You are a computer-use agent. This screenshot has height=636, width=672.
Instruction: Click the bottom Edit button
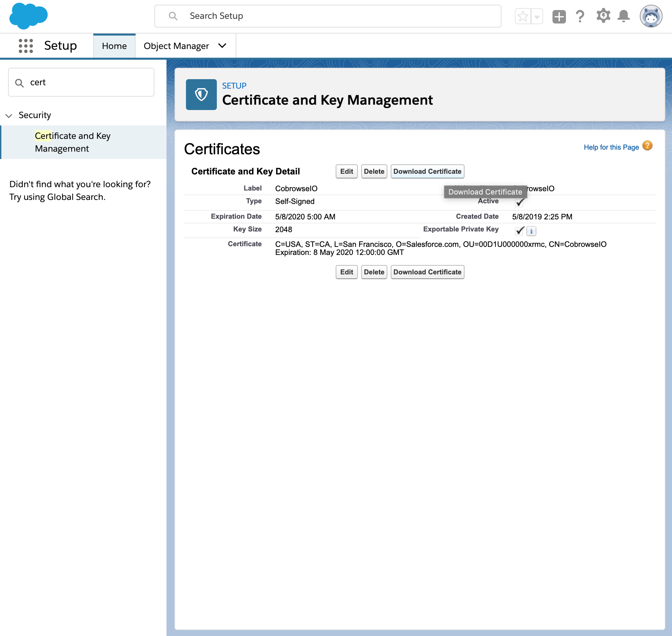click(346, 272)
